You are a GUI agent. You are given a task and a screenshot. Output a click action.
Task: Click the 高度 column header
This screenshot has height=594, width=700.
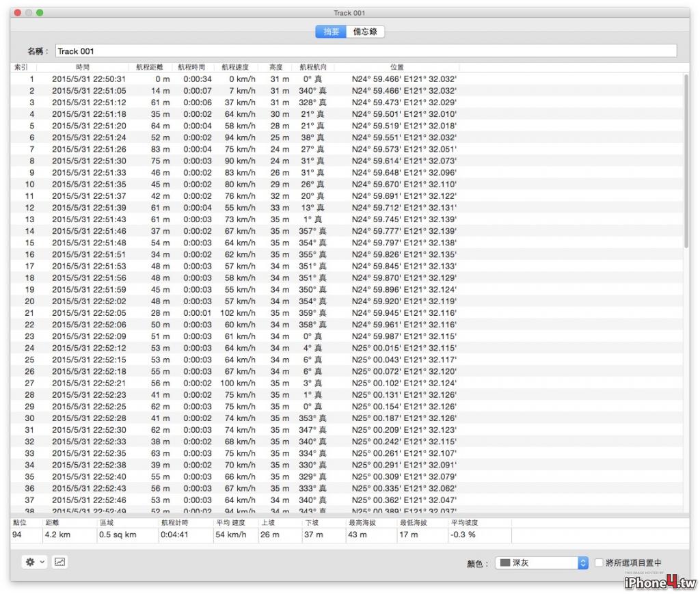pos(276,67)
